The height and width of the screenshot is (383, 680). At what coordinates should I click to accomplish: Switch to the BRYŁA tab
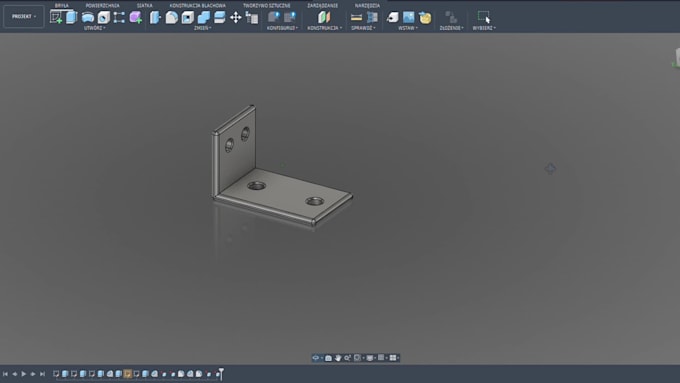[62, 6]
